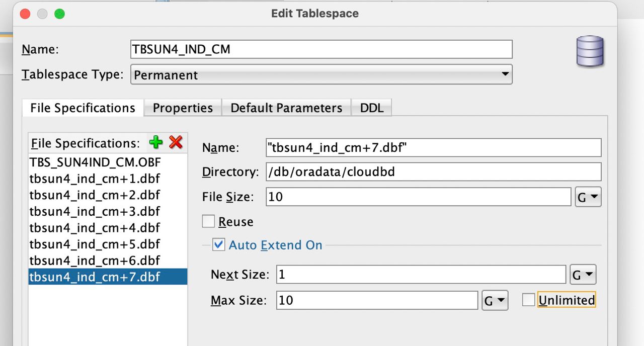Expand the Max Size unit dropdown

click(495, 301)
